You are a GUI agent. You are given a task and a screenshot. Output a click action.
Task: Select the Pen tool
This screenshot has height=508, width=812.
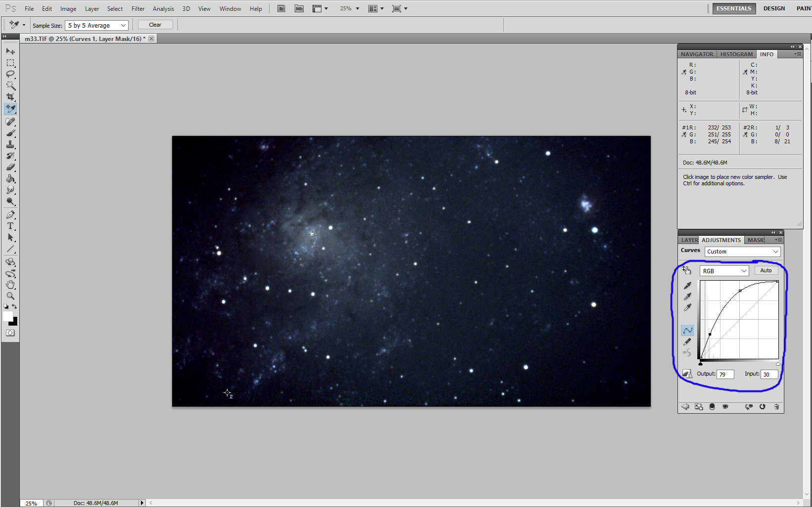(x=10, y=214)
